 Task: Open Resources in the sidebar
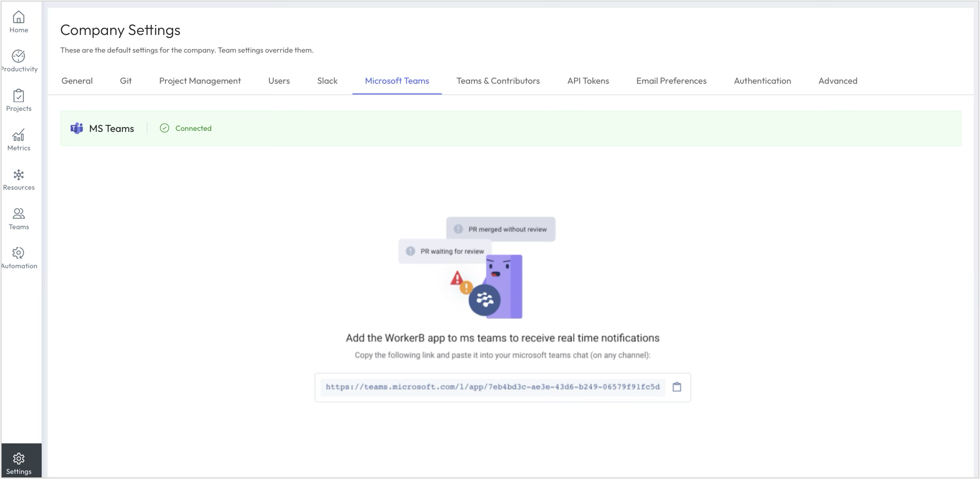[x=19, y=179]
